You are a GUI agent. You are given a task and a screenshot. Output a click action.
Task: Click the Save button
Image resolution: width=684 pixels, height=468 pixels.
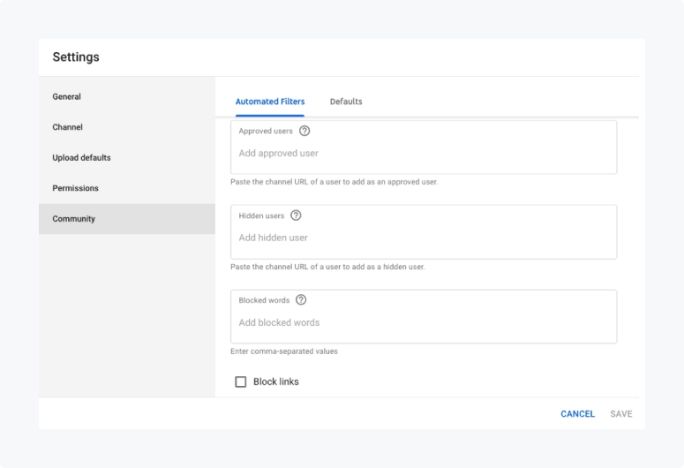[x=621, y=414]
